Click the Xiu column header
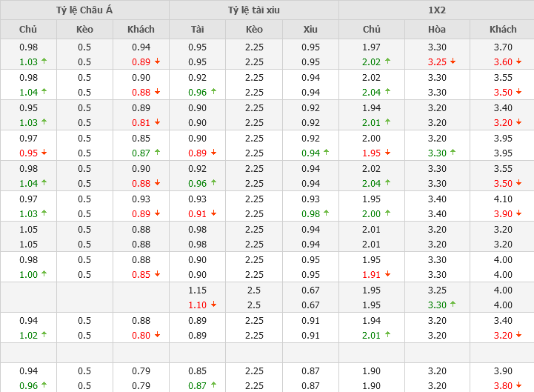534x392 pixels. (310, 30)
